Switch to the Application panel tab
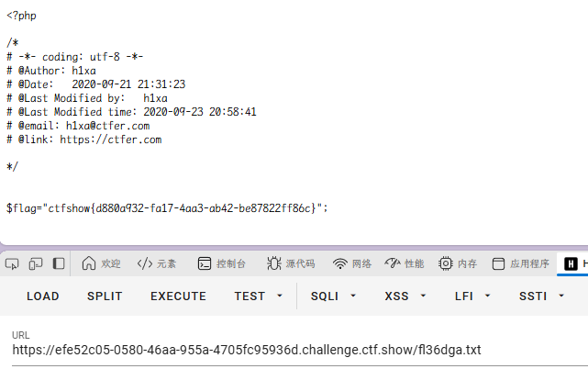Screen dimensions: 588x369 (x=520, y=263)
